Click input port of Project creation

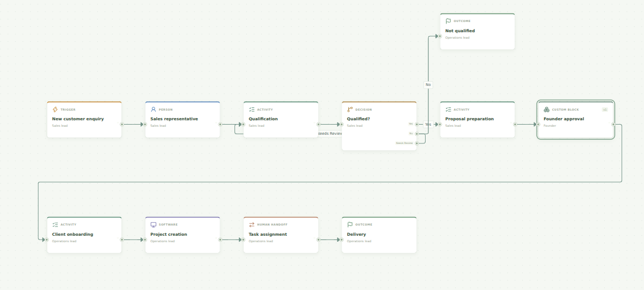(x=145, y=240)
